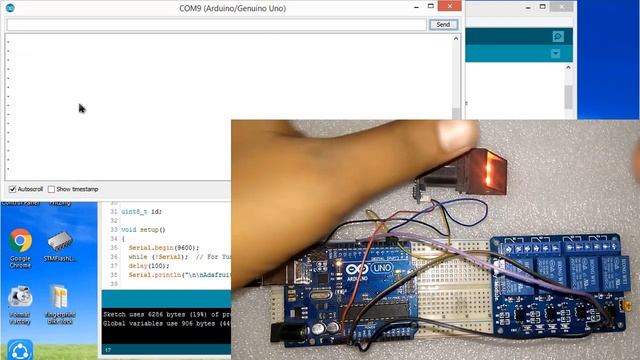Click code line 'uint8_t id;'
Screen dimensions: 640x360
(141, 211)
